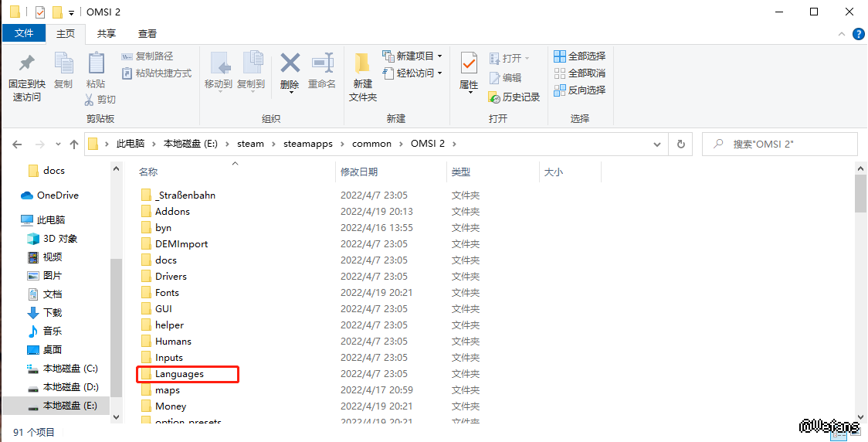Image resolution: width=868 pixels, height=442 pixels.
Task: Click Select none (全部取消)
Action: pos(580,73)
